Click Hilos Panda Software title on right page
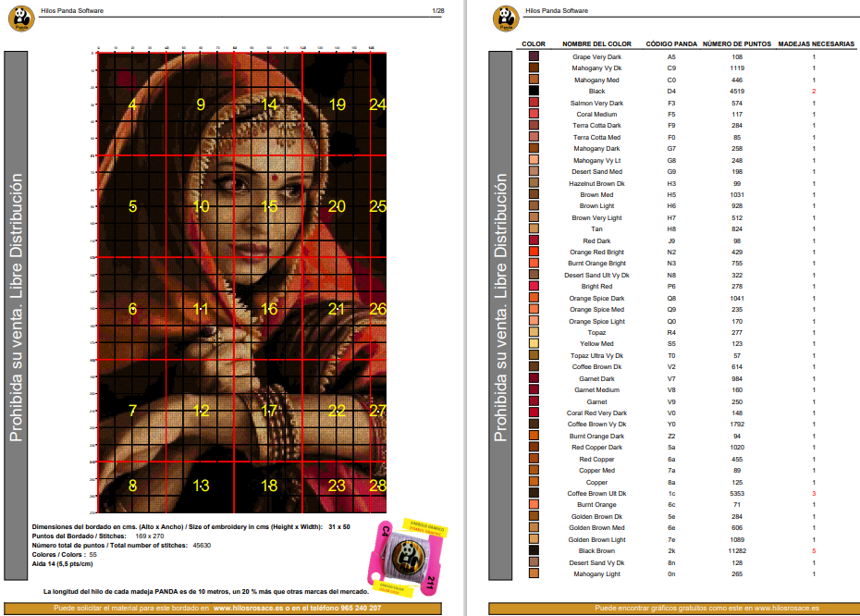The image size is (860, 616). point(556,10)
